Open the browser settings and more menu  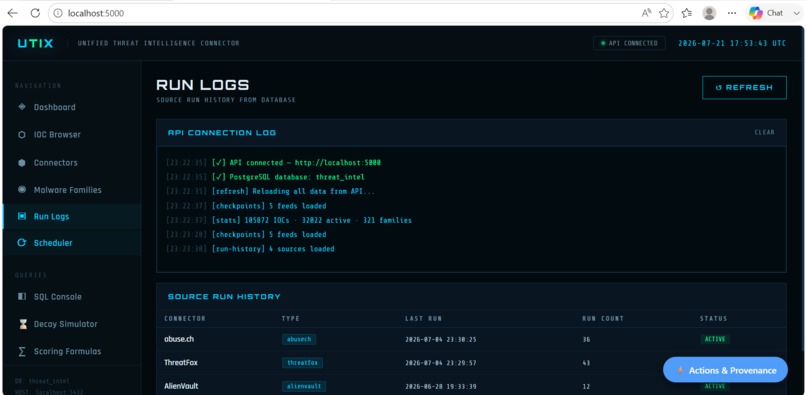coord(732,13)
